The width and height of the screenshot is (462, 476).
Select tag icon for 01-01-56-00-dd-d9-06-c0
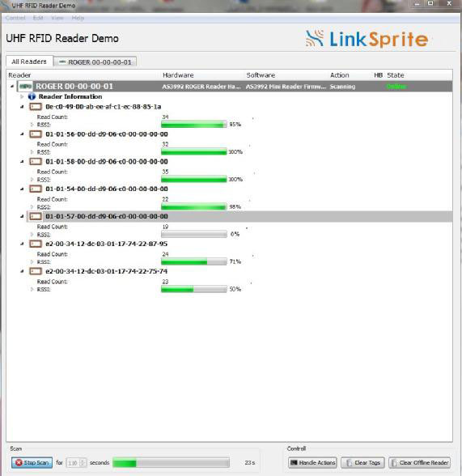(36, 134)
